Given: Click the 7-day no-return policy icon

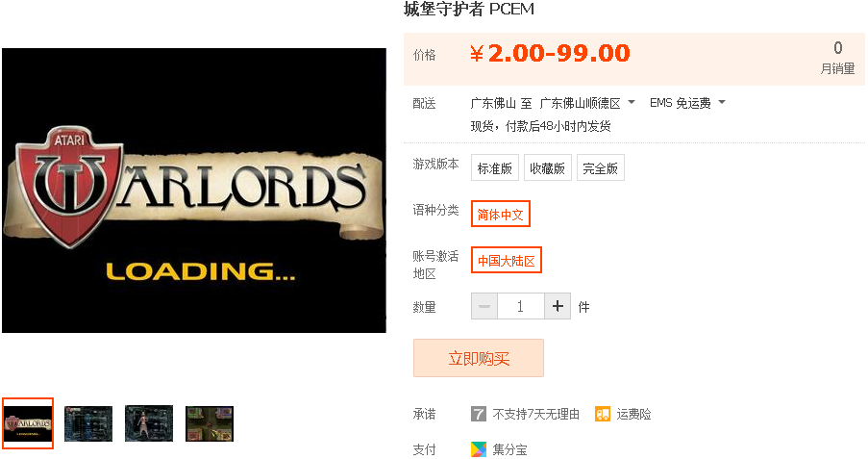Looking at the screenshot, I should click(x=479, y=414).
